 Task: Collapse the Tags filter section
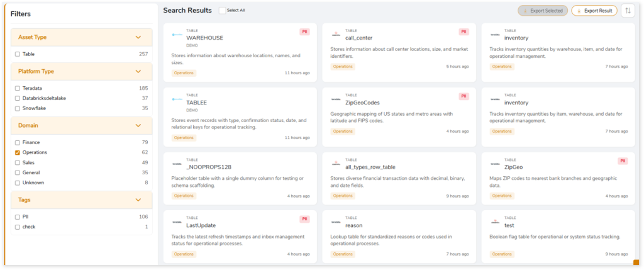pyautogui.click(x=138, y=200)
